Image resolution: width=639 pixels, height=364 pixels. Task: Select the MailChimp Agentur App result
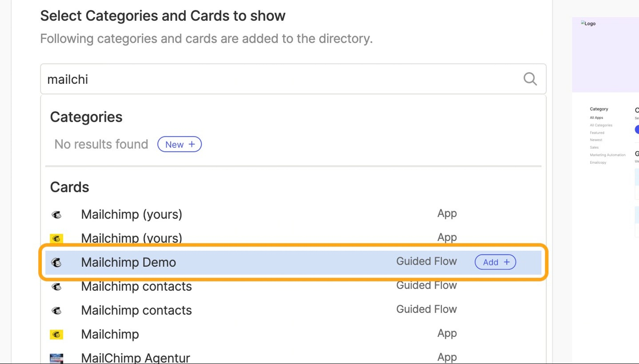293,358
